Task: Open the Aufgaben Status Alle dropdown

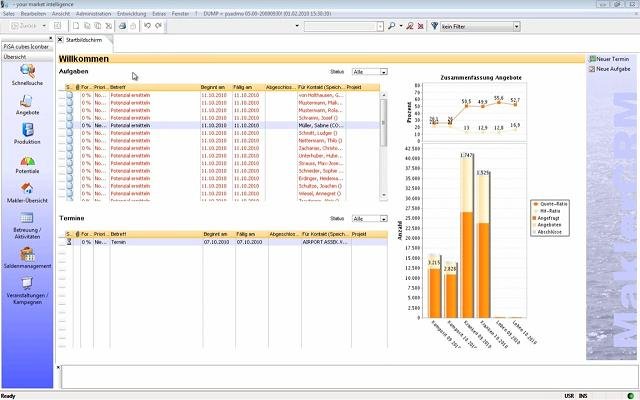Action: pos(384,72)
